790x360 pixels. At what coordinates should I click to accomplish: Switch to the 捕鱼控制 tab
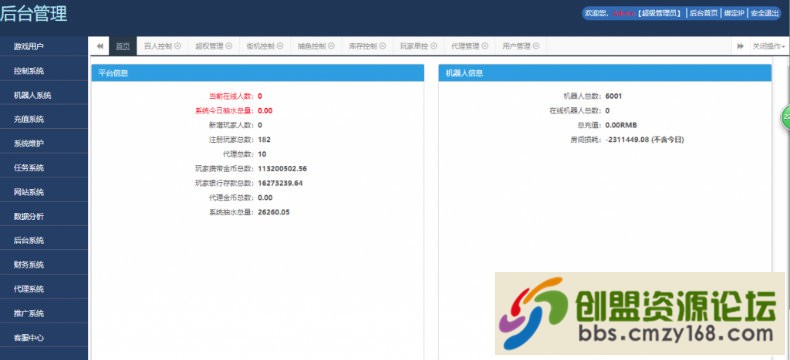312,46
